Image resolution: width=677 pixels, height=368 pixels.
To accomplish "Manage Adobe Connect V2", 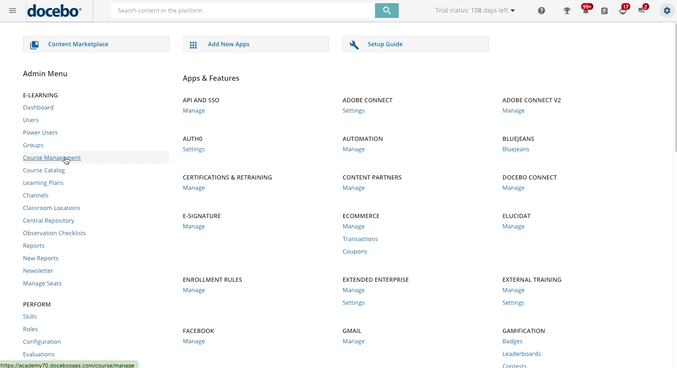I will pos(513,111).
